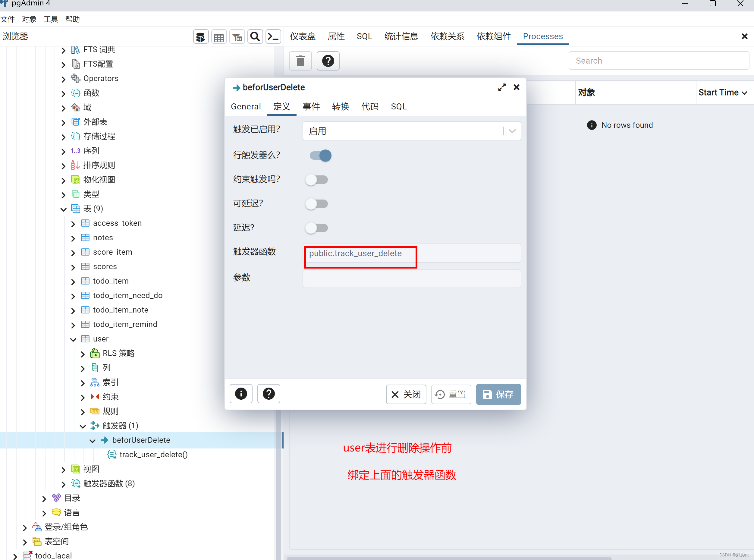Click the 保存 save button
The width and height of the screenshot is (754, 560).
[498, 394]
